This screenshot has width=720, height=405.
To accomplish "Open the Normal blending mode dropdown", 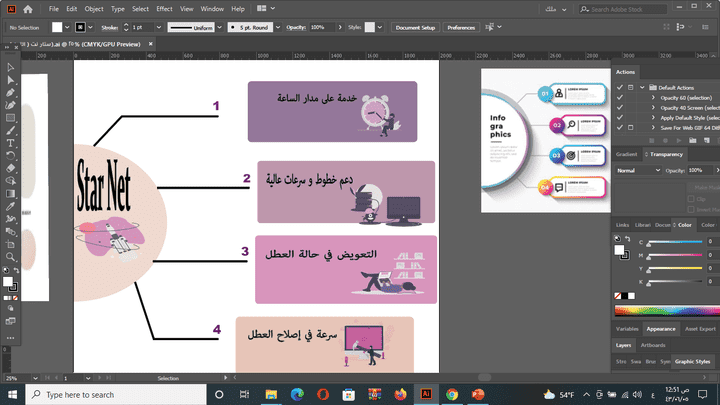I will pyautogui.click(x=638, y=170).
